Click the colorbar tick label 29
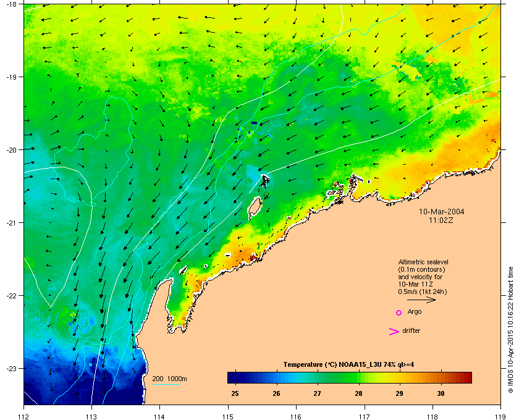Viewport: 519px width, 420px height. (x=400, y=393)
